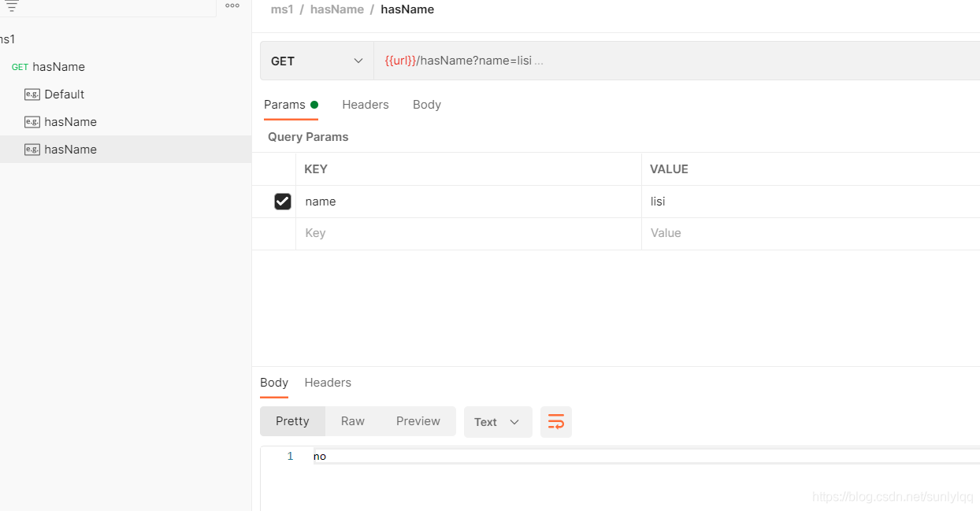Open the GET method dropdown
980x511 pixels.
coord(317,61)
